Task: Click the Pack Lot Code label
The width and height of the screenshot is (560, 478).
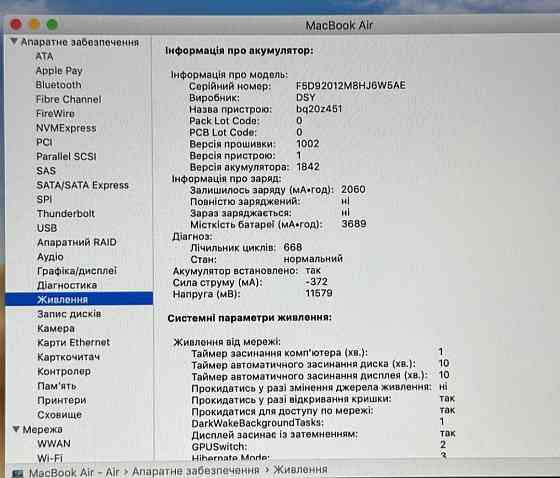Action: pyautogui.click(x=224, y=121)
